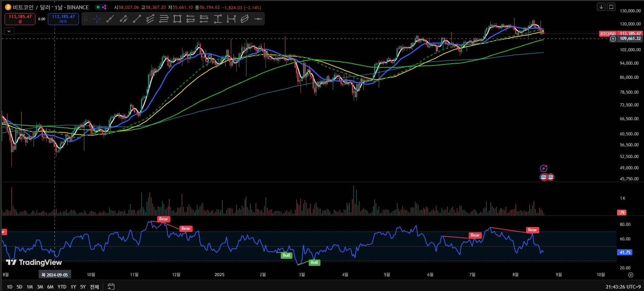Open the go-to-date calendar icon
The height and width of the screenshot is (291, 644).
click(x=111, y=286)
